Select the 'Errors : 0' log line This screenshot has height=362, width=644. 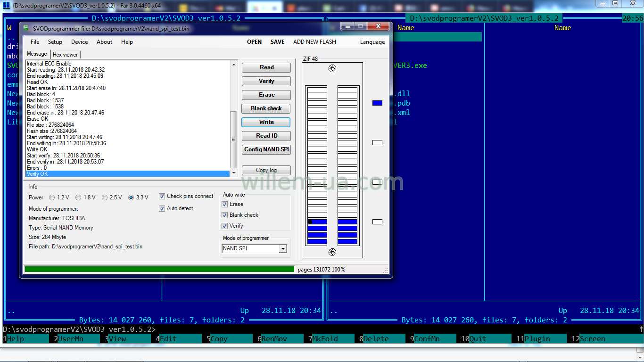128,168
